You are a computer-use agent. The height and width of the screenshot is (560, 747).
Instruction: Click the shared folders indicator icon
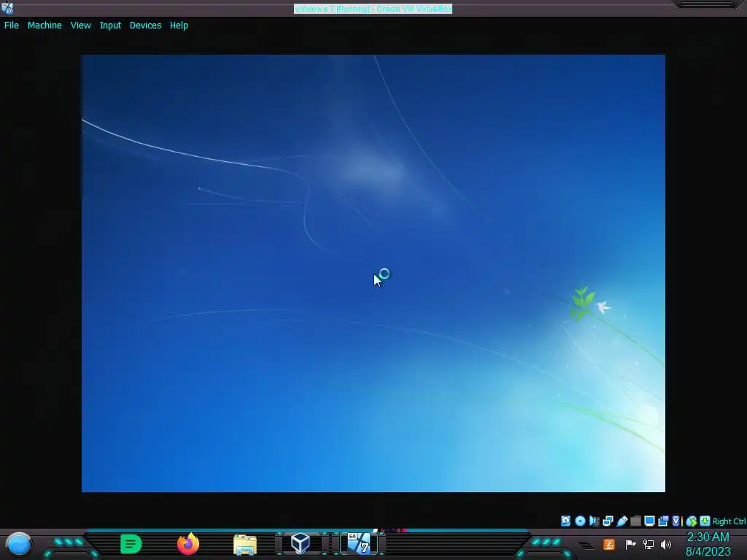tap(635, 521)
